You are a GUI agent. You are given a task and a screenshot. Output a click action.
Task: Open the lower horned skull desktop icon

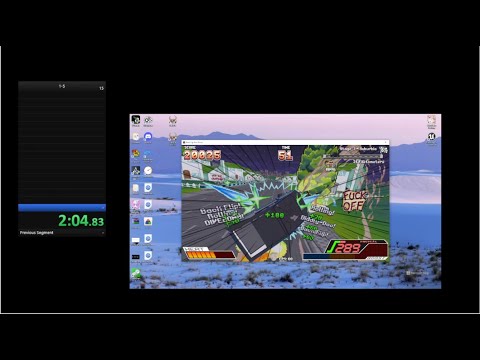click(172, 137)
